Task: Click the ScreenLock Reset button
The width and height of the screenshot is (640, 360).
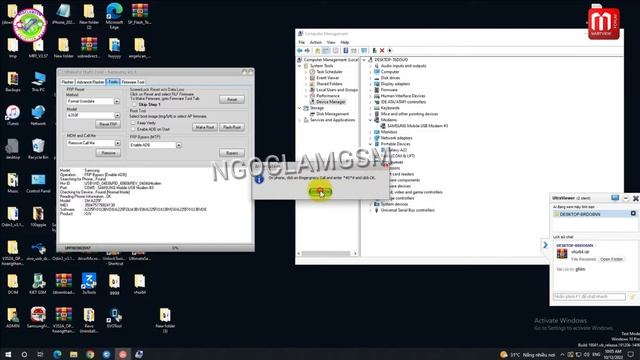Action: [x=232, y=100]
